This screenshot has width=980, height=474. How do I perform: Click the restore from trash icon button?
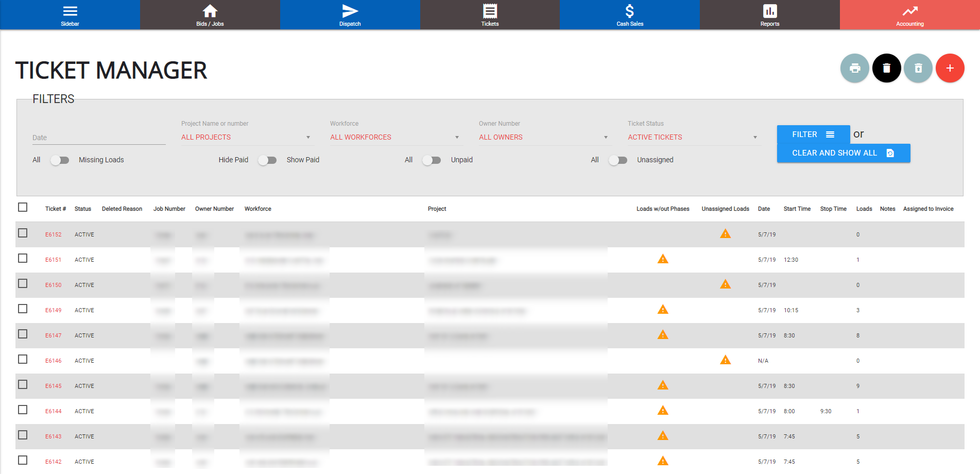(x=918, y=68)
